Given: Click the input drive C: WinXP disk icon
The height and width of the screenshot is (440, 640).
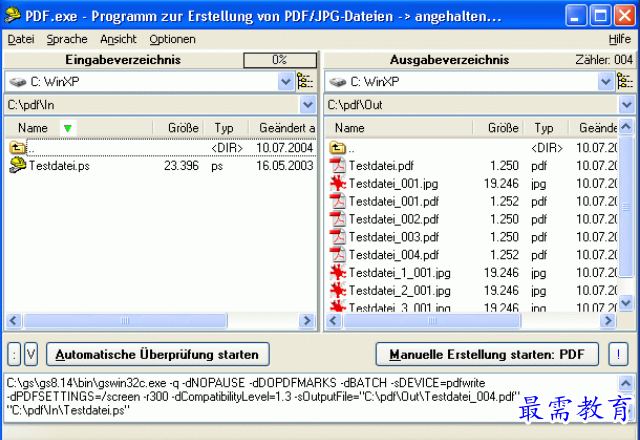Looking at the screenshot, I should pos(18,82).
